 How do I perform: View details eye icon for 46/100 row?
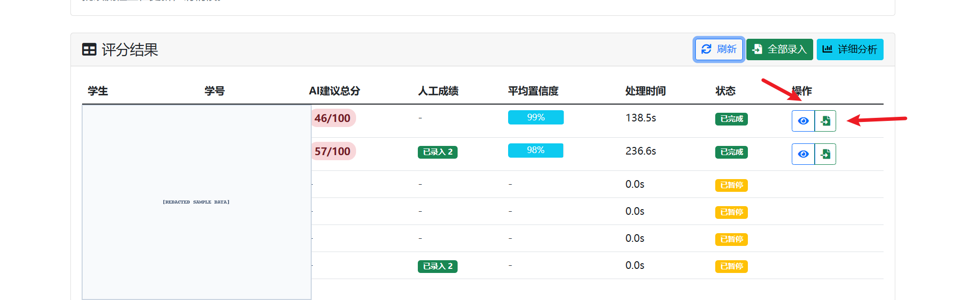(x=803, y=121)
